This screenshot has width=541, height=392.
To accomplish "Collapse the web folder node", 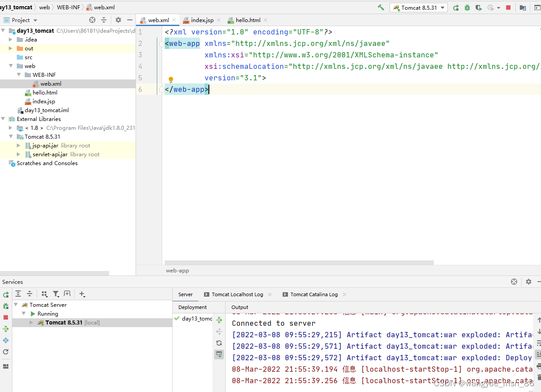I will [11, 66].
